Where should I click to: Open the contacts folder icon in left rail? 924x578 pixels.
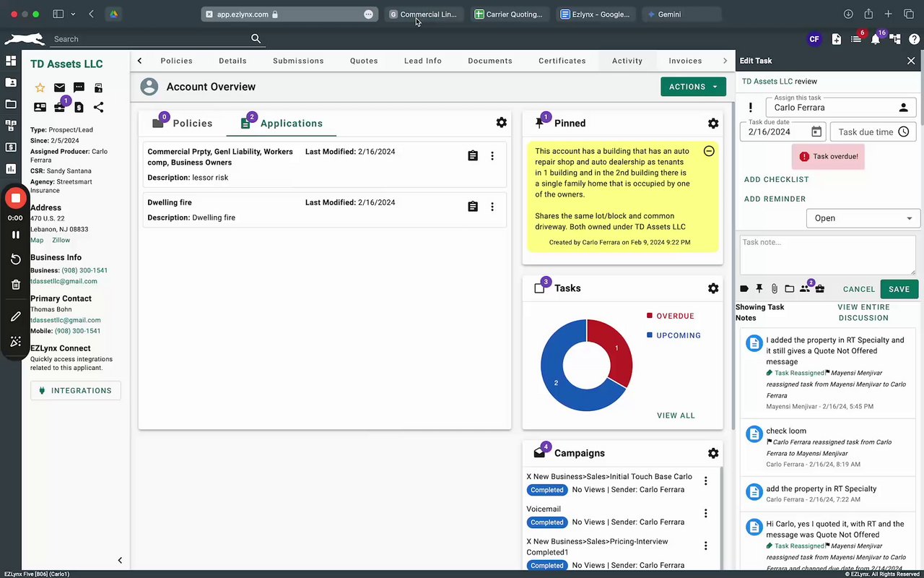tap(11, 82)
